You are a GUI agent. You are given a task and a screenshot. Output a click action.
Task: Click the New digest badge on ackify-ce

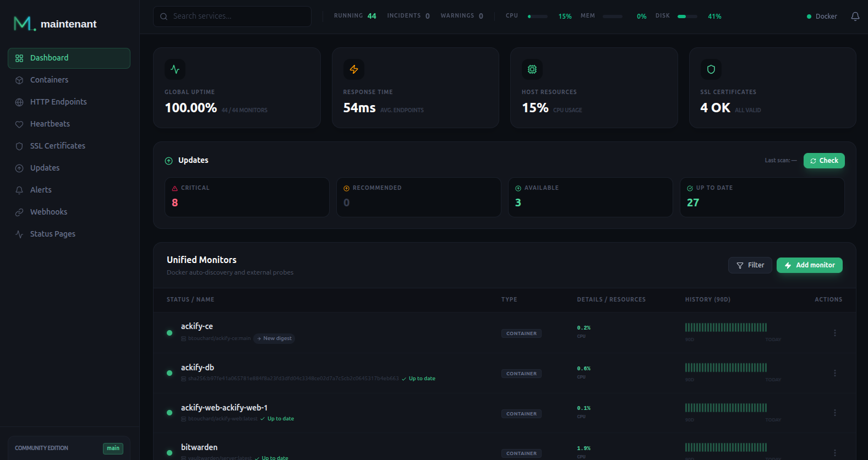click(x=274, y=338)
